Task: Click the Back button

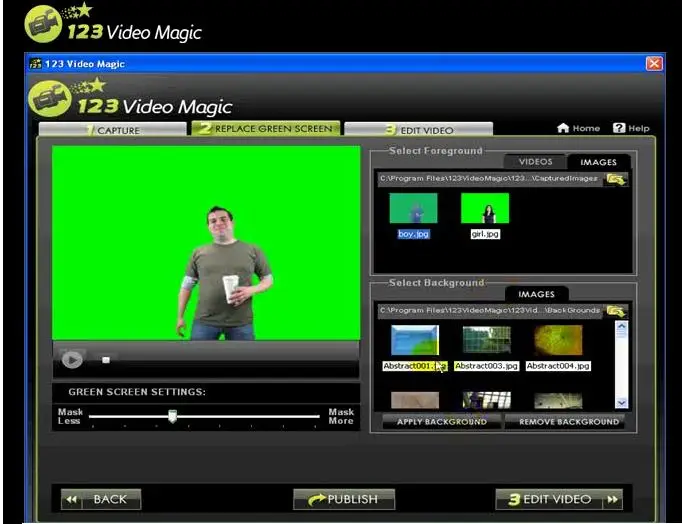Action: (101, 499)
